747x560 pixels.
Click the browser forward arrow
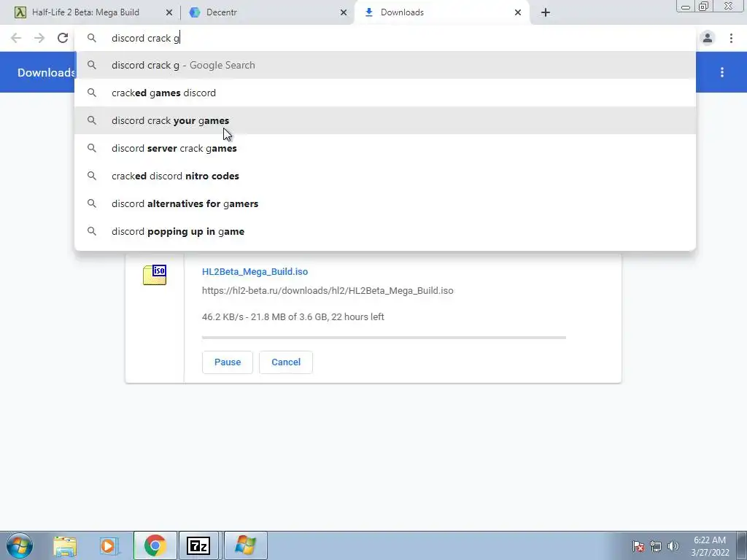click(x=39, y=38)
